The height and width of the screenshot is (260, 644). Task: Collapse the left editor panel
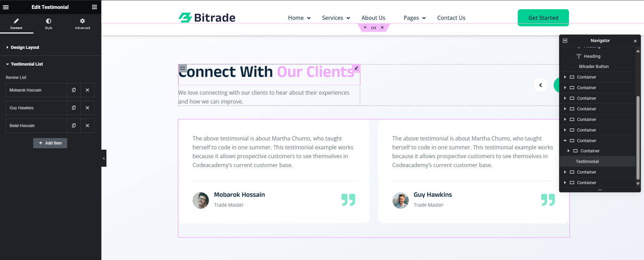104,158
